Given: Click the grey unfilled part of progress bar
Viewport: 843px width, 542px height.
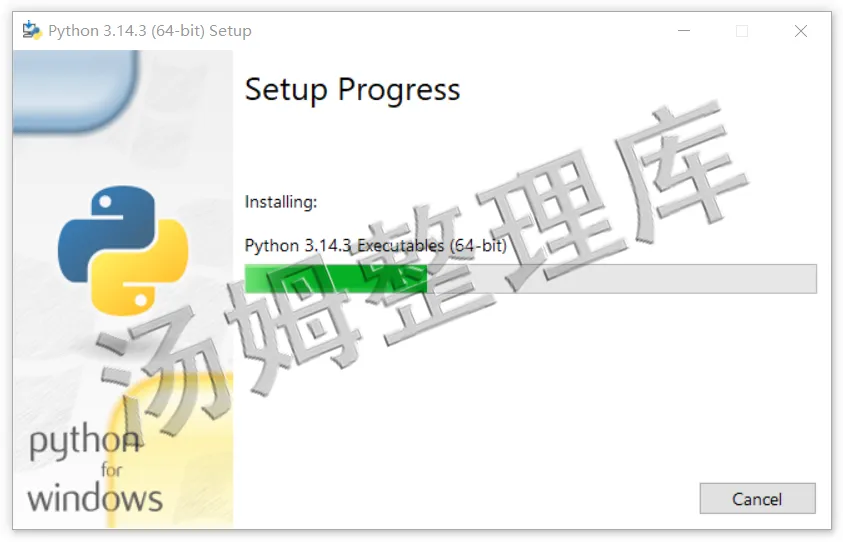Looking at the screenshot, I should [620, 279].
